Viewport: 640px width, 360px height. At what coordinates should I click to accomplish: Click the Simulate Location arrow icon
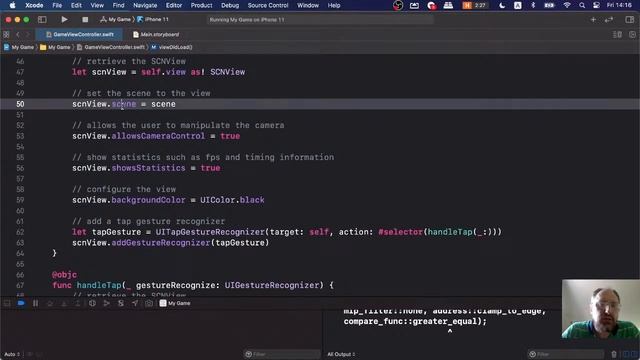(x=135, y=303)
